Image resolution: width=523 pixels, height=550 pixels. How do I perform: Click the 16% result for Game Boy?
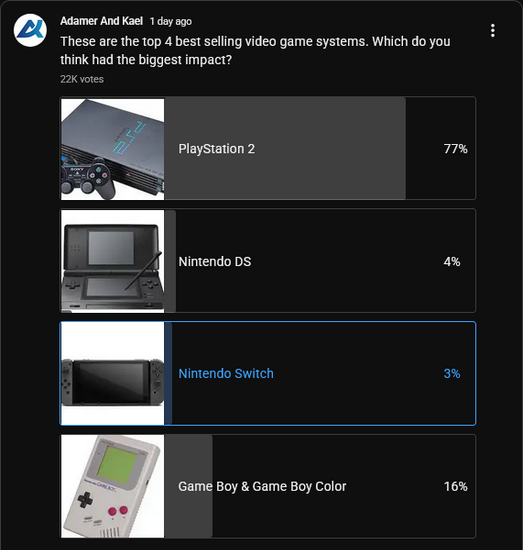pos(455,486)
